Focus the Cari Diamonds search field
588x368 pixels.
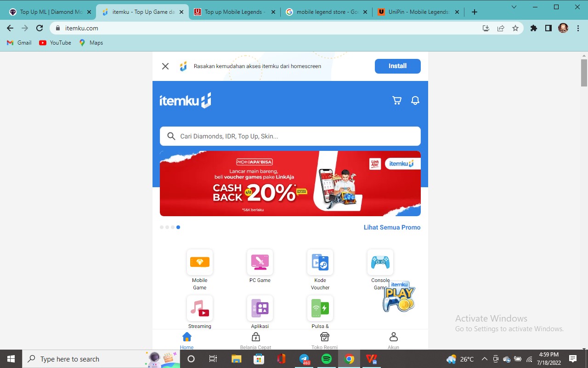290,136
